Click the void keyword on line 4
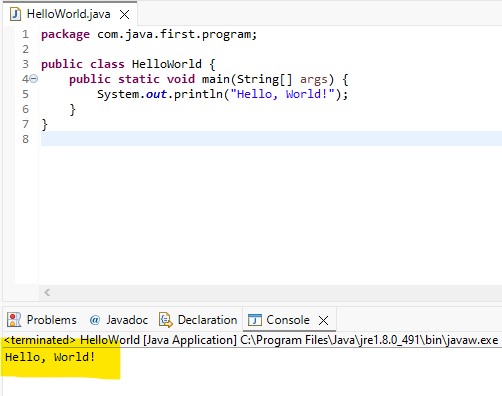The image size is (502, 396). click(x=181, y=79)
